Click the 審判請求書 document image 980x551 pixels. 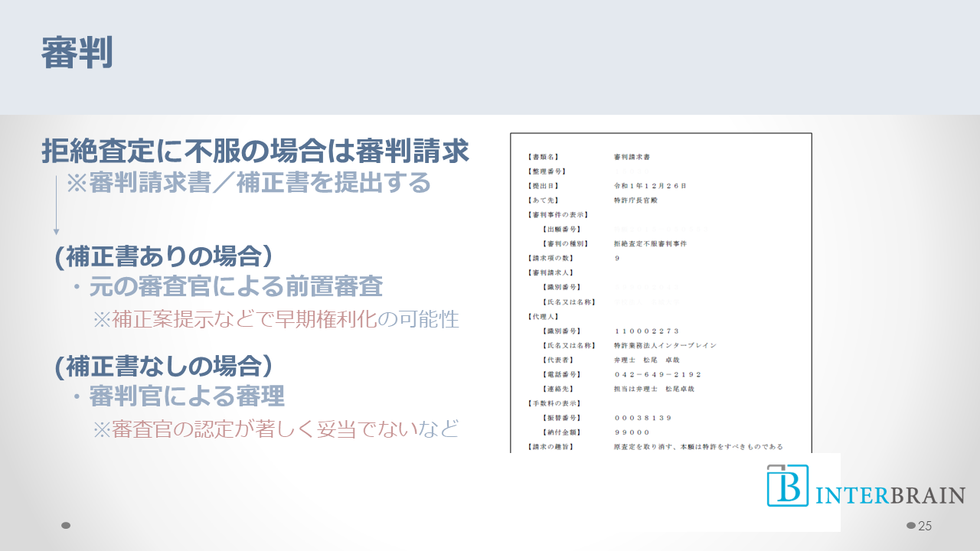661,292
